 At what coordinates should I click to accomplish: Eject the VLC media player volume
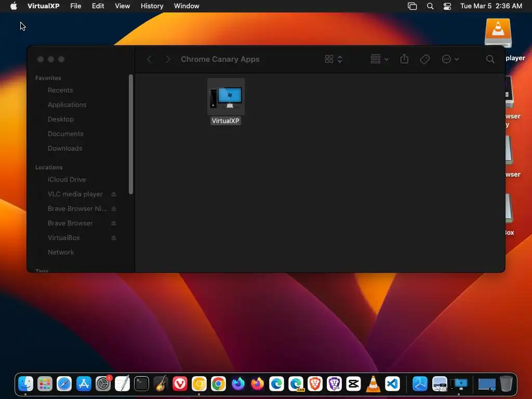(x=114, y=194)
